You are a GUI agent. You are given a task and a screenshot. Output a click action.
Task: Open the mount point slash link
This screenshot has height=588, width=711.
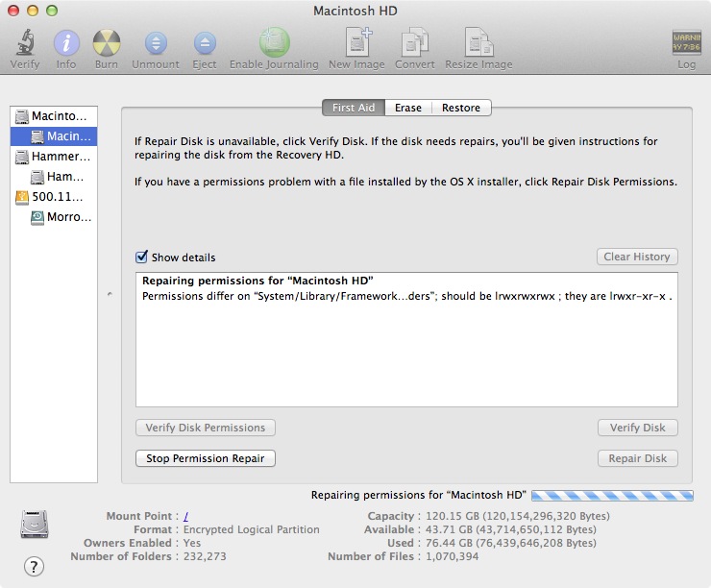pos(185,516)
